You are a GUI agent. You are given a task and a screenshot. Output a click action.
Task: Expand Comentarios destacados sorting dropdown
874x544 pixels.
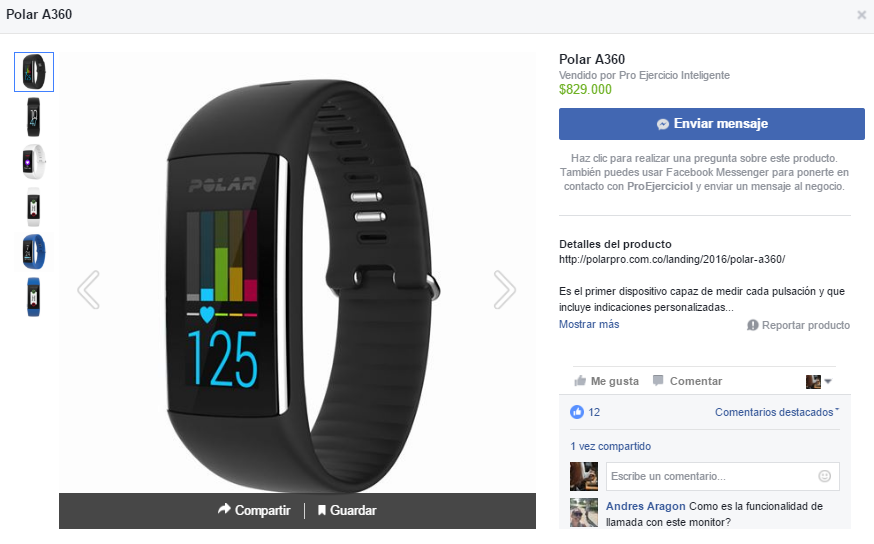777,412
